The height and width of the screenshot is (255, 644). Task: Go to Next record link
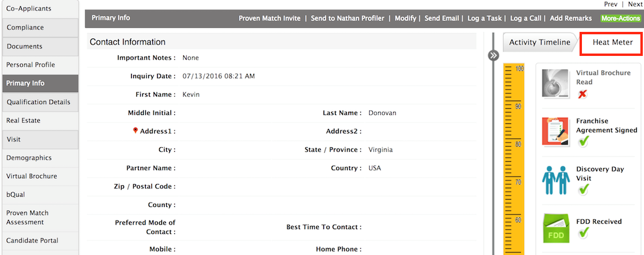[635, 4]
